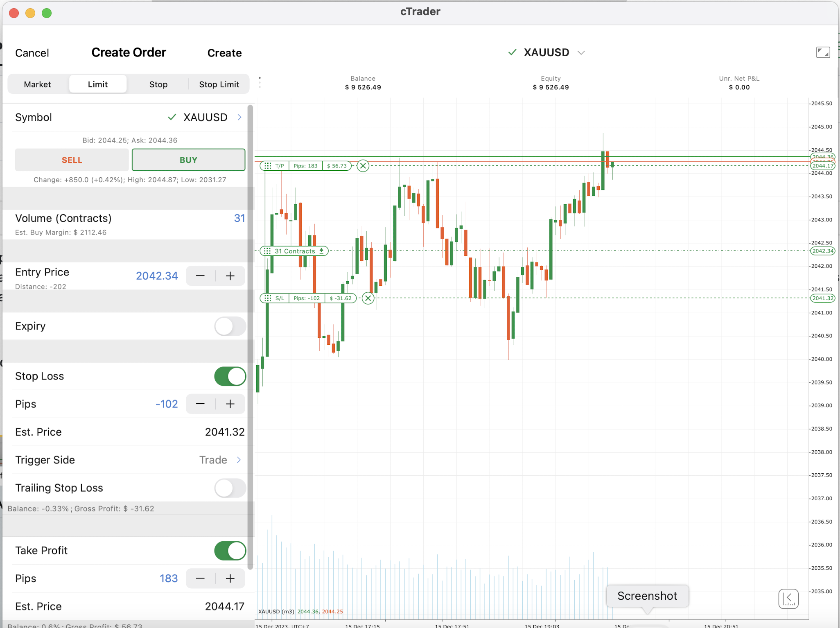
Task: Click the Distance: -202 text
Action: click(41, 287)
